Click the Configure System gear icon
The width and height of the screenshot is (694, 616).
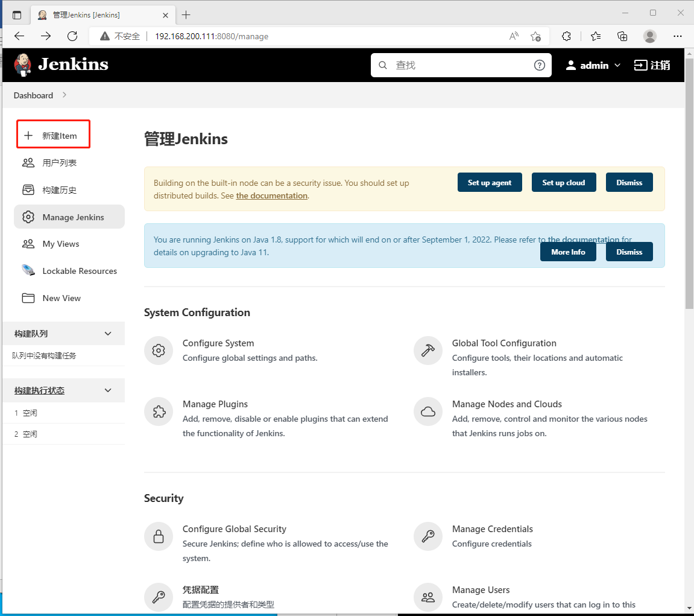(159, 351)
